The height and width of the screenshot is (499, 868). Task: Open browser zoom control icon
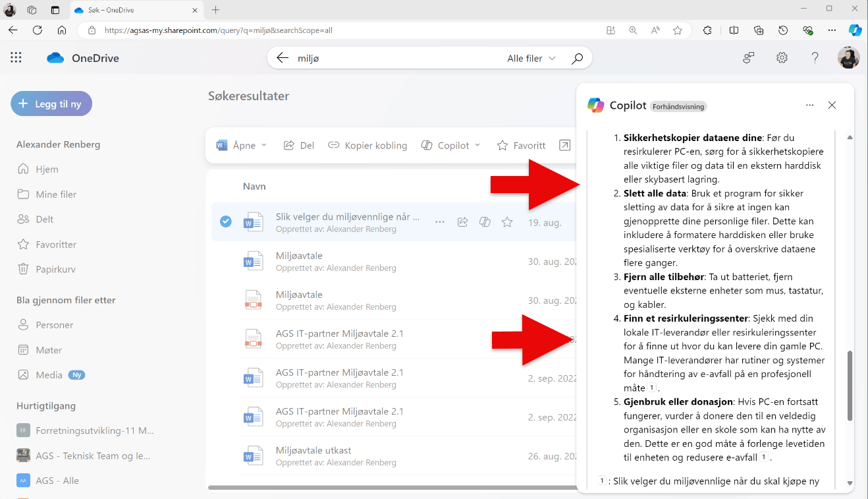[633, 30]
